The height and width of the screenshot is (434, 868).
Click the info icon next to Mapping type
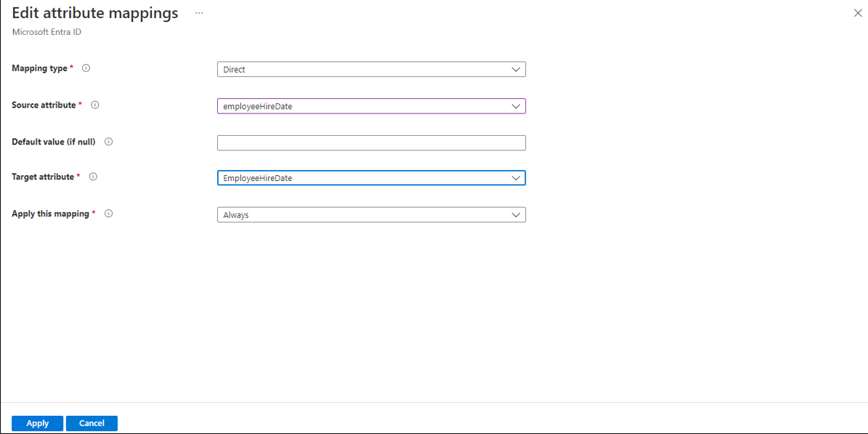point(86,68)
